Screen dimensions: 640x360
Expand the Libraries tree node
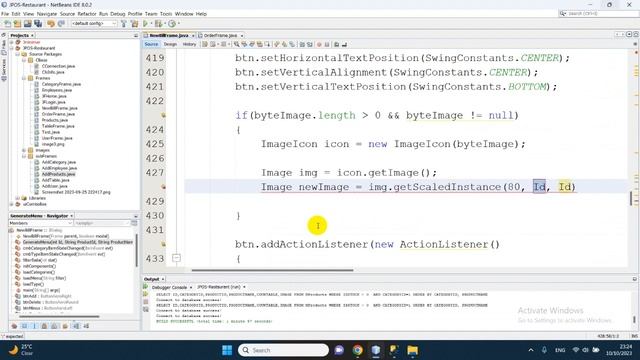click(18, 198)
